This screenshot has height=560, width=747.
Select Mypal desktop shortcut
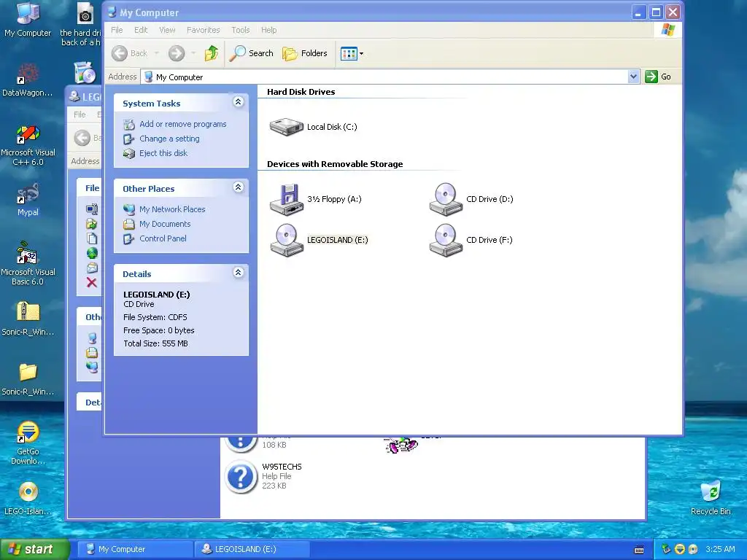[28, 200]
